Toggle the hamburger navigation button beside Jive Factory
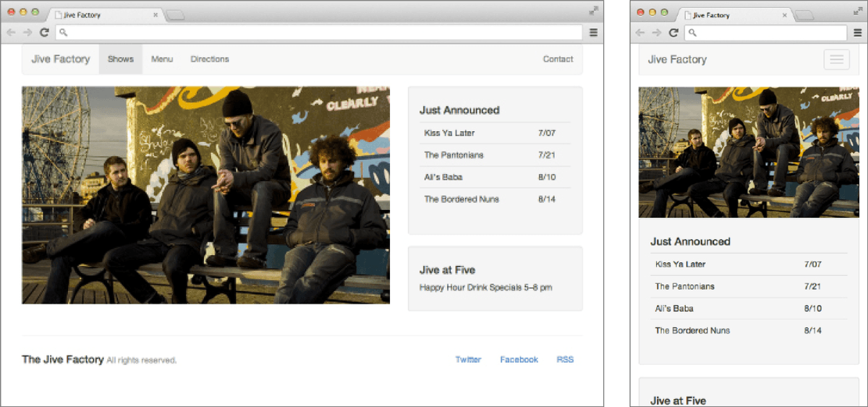Screen dimensions: 868x407 pyautogui.click(x=838, y=59)
